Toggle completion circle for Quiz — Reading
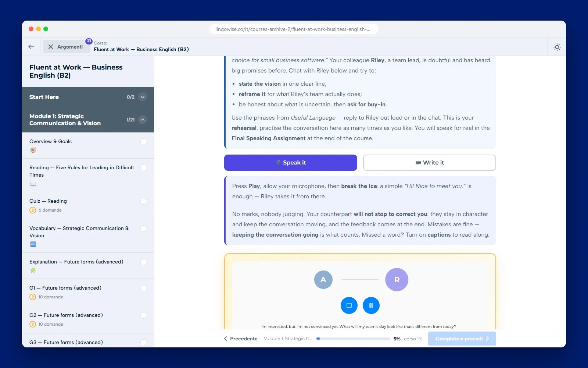Screen dimensions: 588x368 [144, 201]
